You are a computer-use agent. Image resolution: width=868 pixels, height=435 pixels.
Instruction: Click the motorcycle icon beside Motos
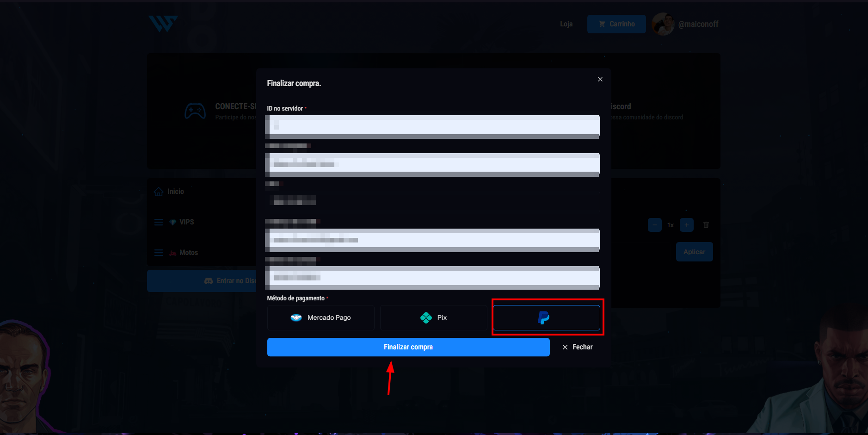click(172, 253)
